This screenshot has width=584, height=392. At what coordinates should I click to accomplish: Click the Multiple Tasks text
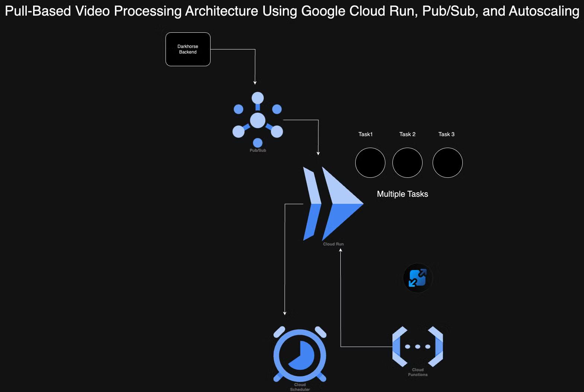[x=402, y=194]
